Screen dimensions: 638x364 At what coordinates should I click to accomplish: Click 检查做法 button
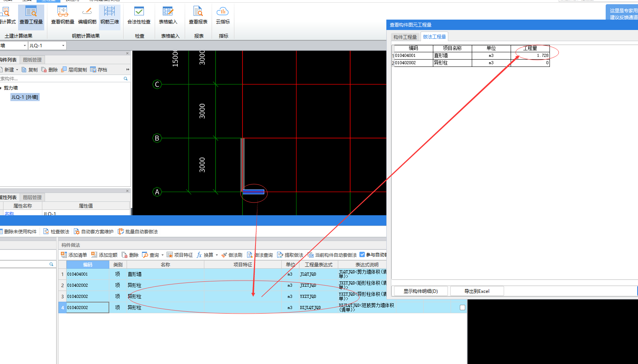(x=56, y=231)
